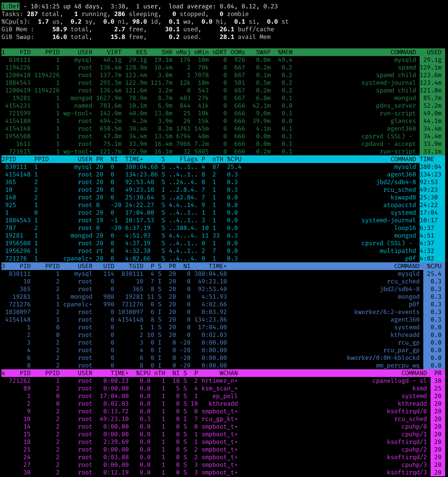This screenshot has height=477, width=448.
Task: Click the 'cpdavd - accept' command row
Action: point(389,144)
